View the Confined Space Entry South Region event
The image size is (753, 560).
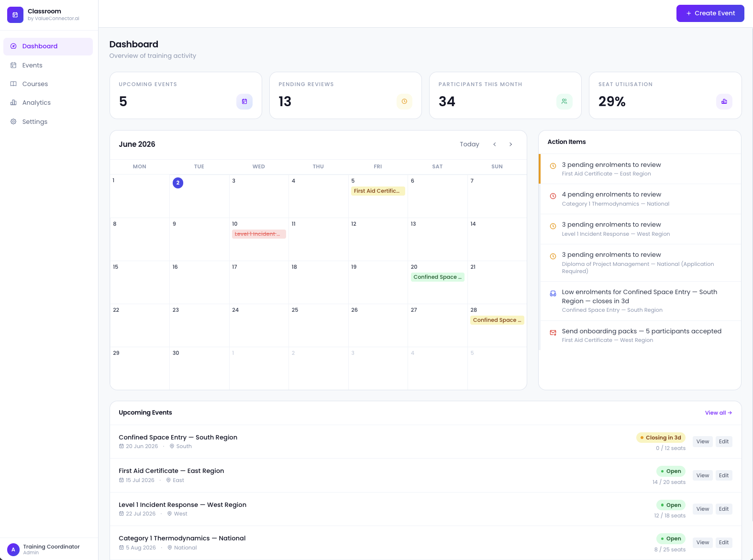pos(703,441)
